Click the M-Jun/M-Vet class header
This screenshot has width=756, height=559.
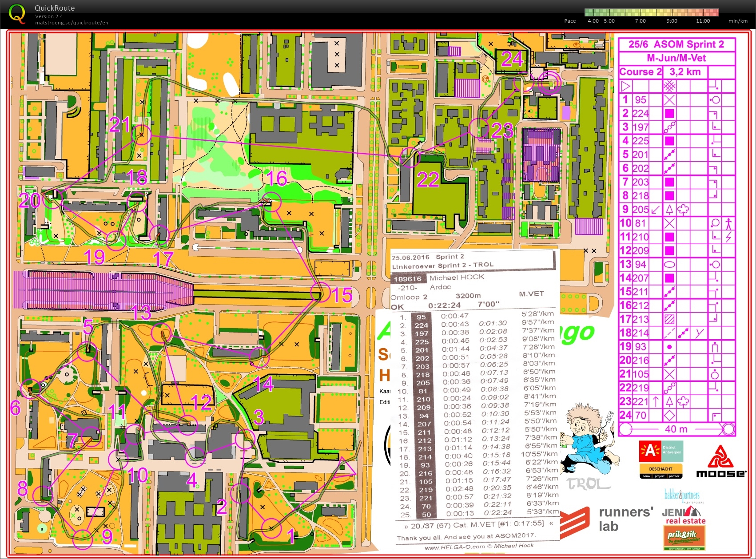[676, 58]
